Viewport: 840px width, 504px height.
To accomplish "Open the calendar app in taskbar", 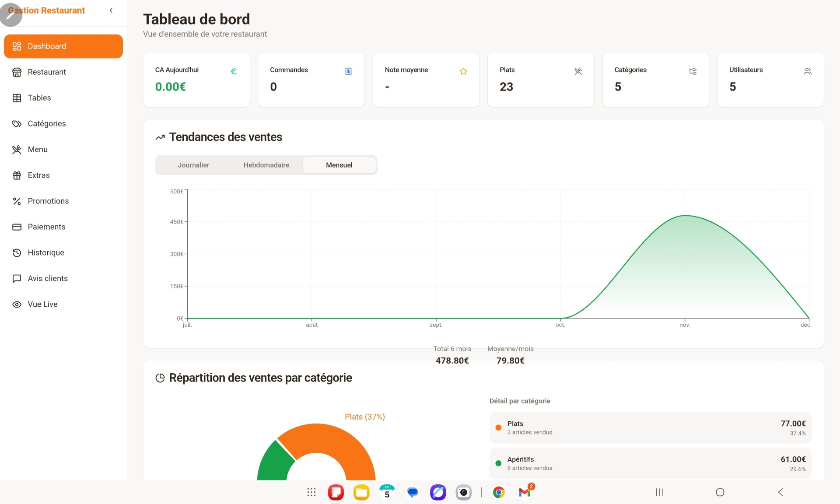I will pyautogui.click(x=387, y=493).
